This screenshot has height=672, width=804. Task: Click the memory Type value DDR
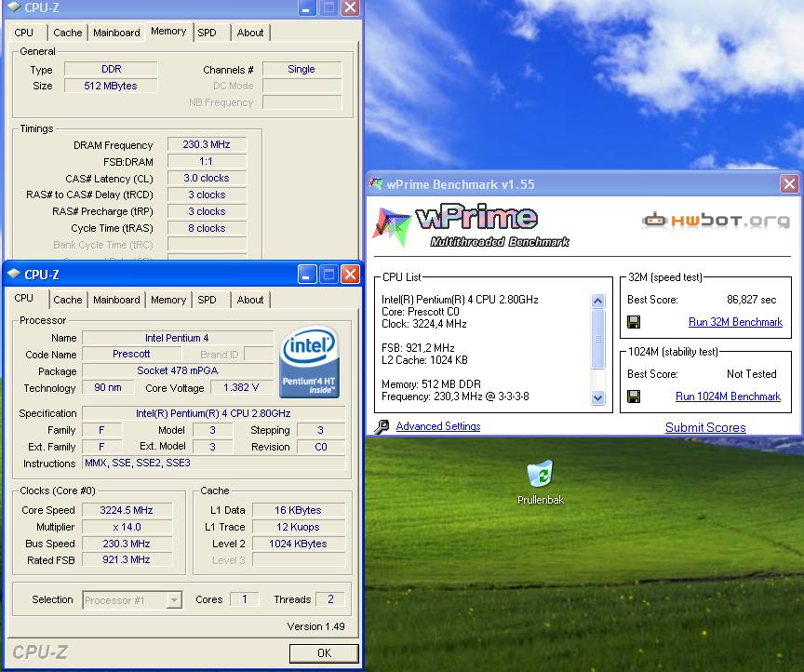coord(111,69)
